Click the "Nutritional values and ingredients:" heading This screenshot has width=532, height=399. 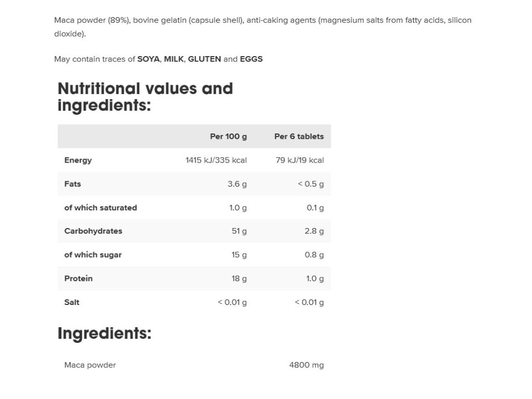pos(145,97)
